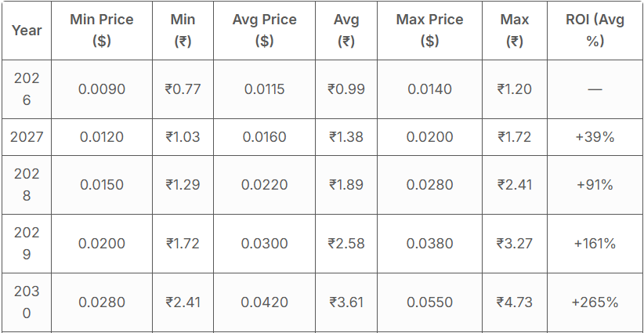Select the 2030 year cell

27,302
